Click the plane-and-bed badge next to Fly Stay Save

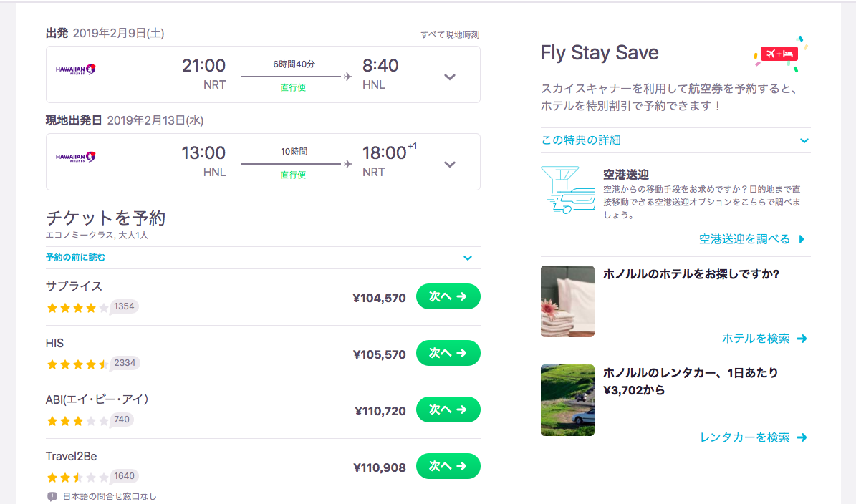pos(778,53)
